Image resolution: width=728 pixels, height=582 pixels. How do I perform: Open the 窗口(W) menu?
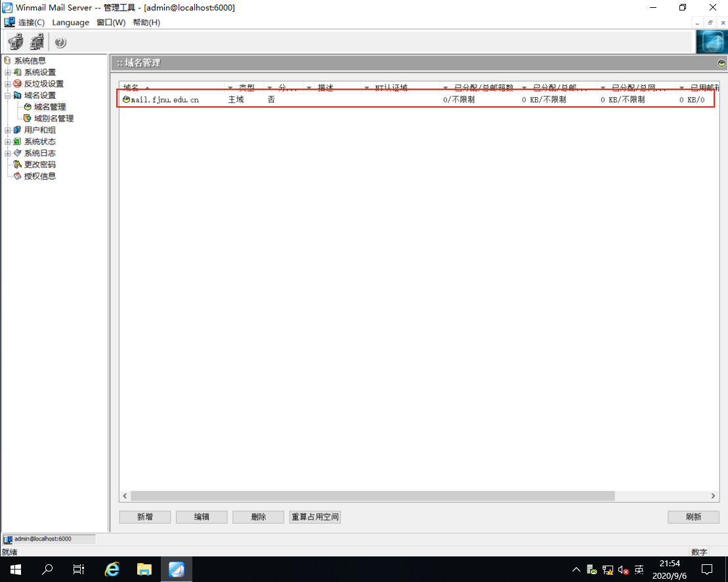point(111,22)
